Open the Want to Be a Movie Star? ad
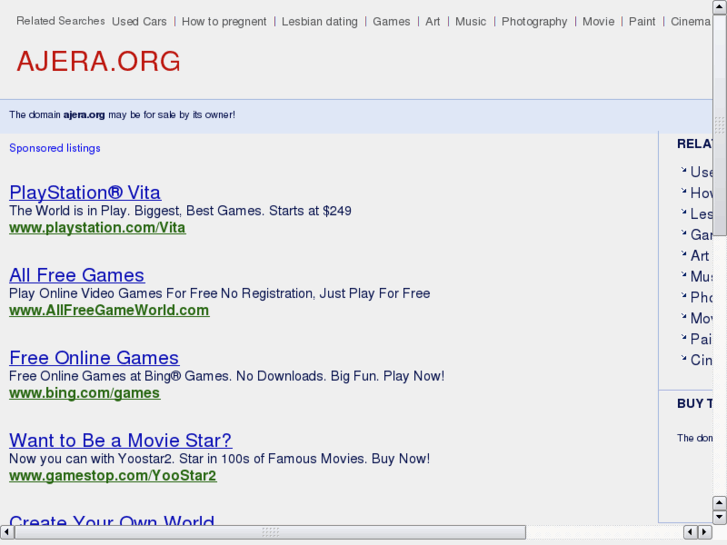727x545 pixels. click(x=121, y=440)
